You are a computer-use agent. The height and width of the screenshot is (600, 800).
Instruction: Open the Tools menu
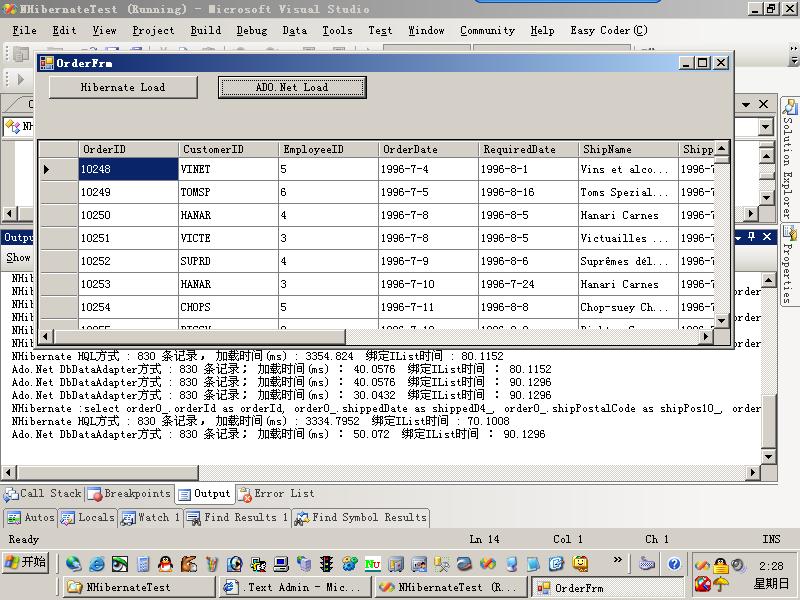point(337,31)
